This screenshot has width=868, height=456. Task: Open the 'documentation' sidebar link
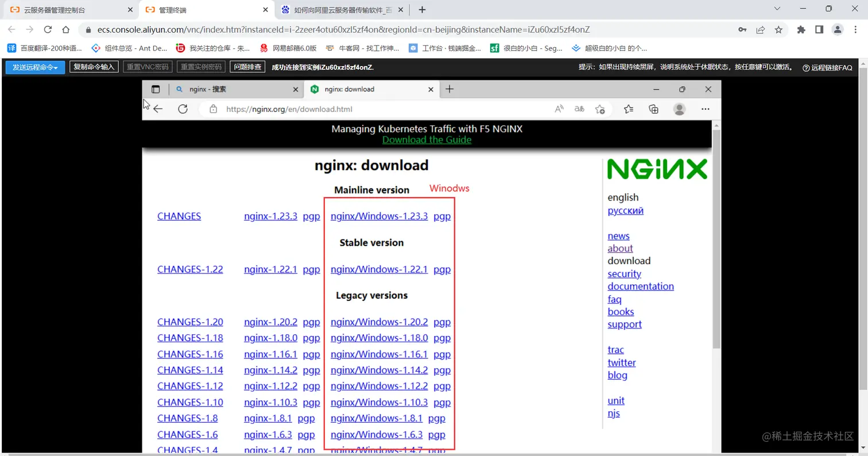641,286
